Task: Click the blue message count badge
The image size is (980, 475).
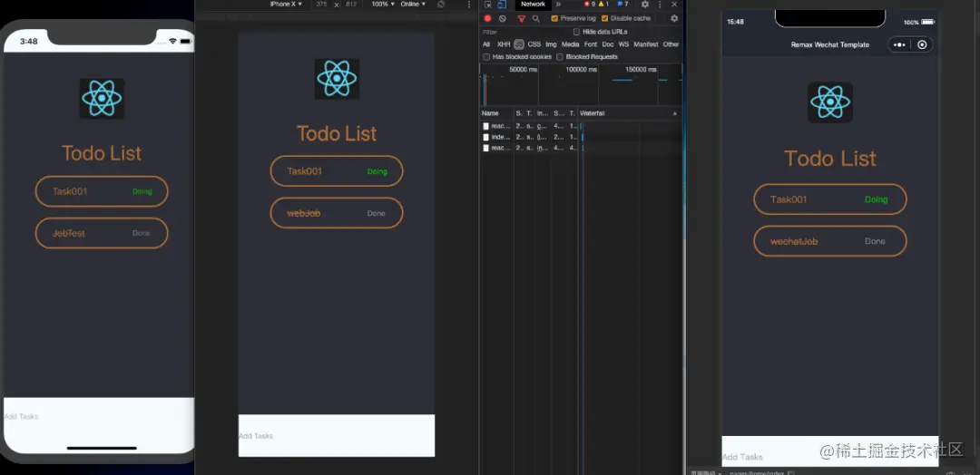Action: pyautogui.click(x=622, y=5)
